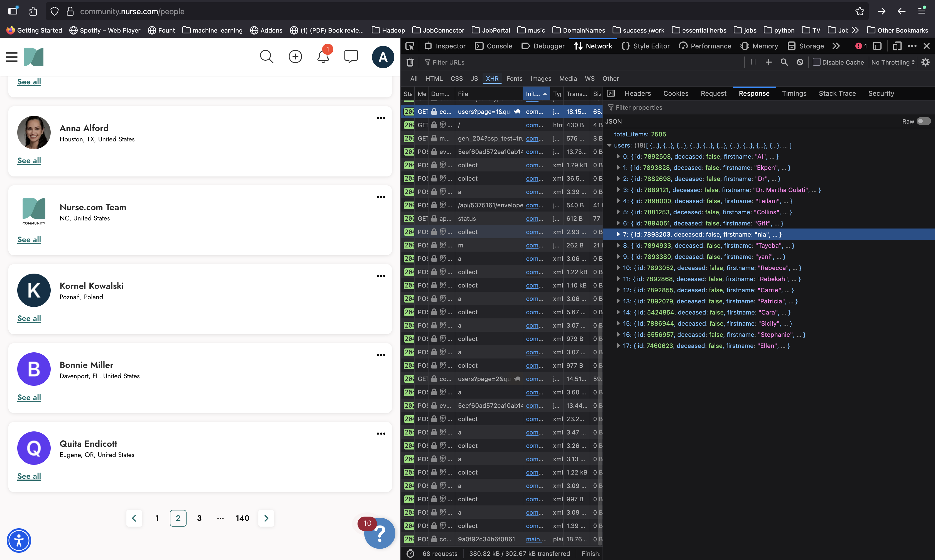The width and height of the screenshot is (935, 560).
Task: Open the messages chat bubble icon
Action: 351,57
